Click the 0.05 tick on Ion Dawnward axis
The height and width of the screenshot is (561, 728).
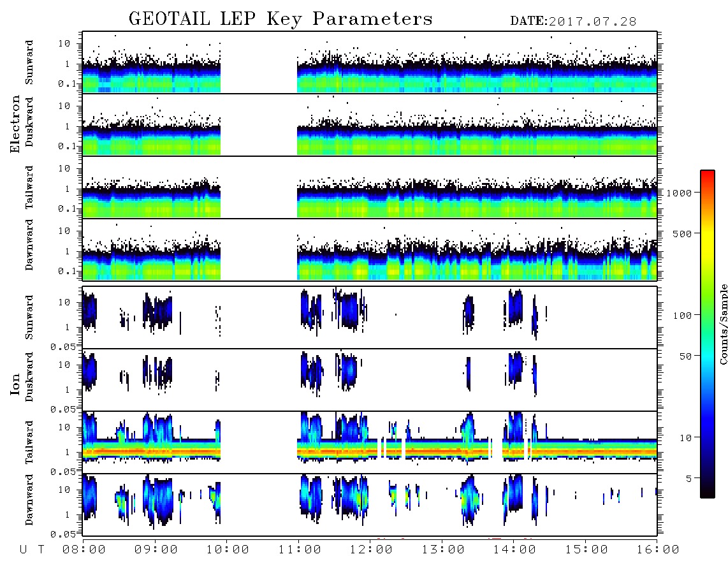(62, 534)
